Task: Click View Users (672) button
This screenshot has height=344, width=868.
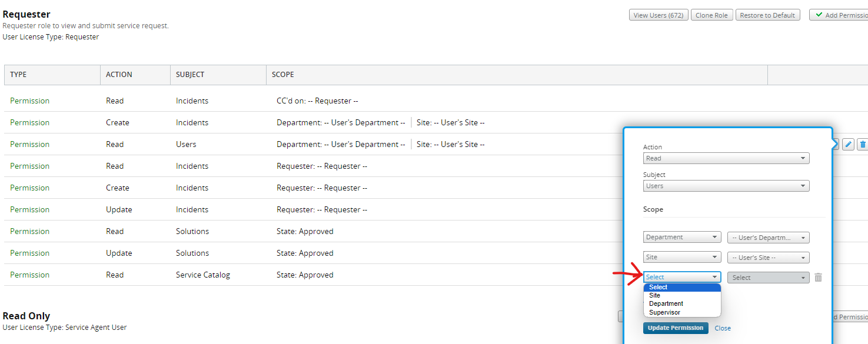Action: coord(659,15)
